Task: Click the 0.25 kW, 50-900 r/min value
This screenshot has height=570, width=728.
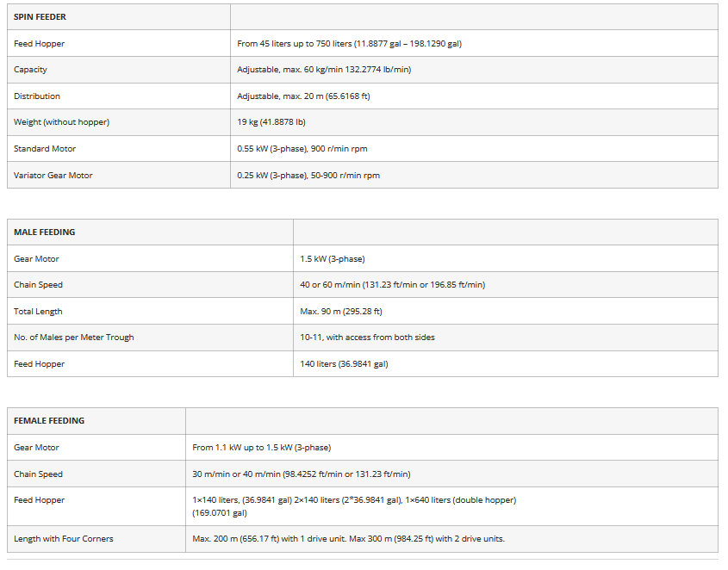Action: (x=308, y=176)
